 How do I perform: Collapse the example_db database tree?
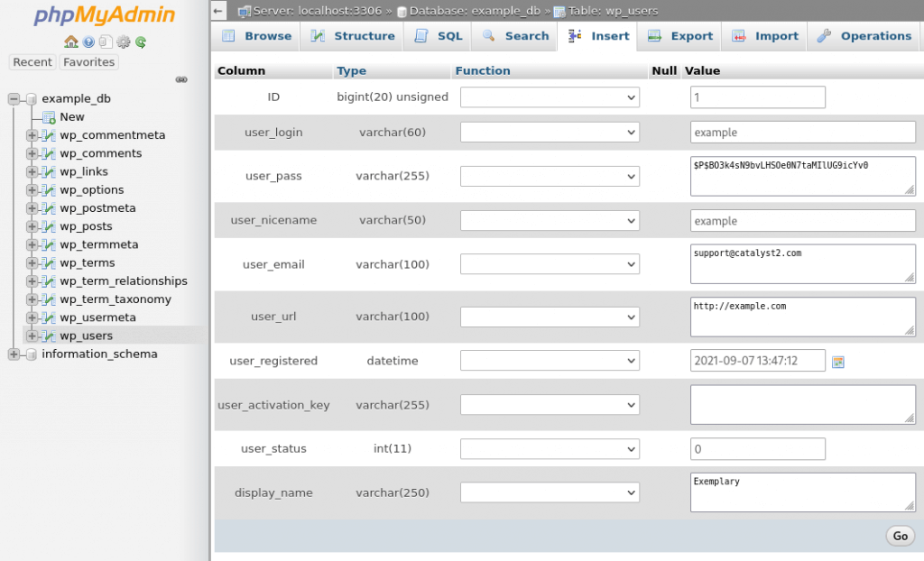pyautogui.click(x=14, y=99)
